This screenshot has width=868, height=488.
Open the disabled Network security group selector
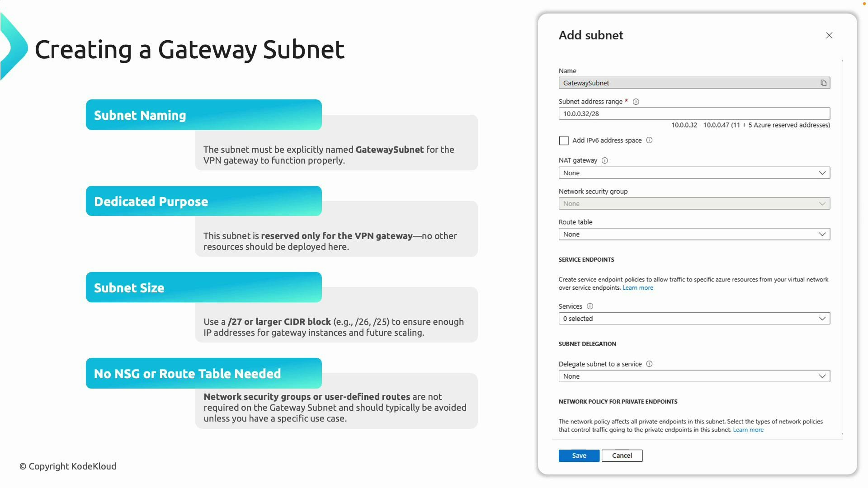[x=694, y=203]
